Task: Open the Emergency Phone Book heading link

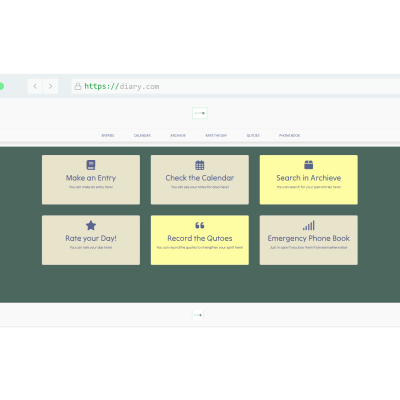Action: [309, 238]
